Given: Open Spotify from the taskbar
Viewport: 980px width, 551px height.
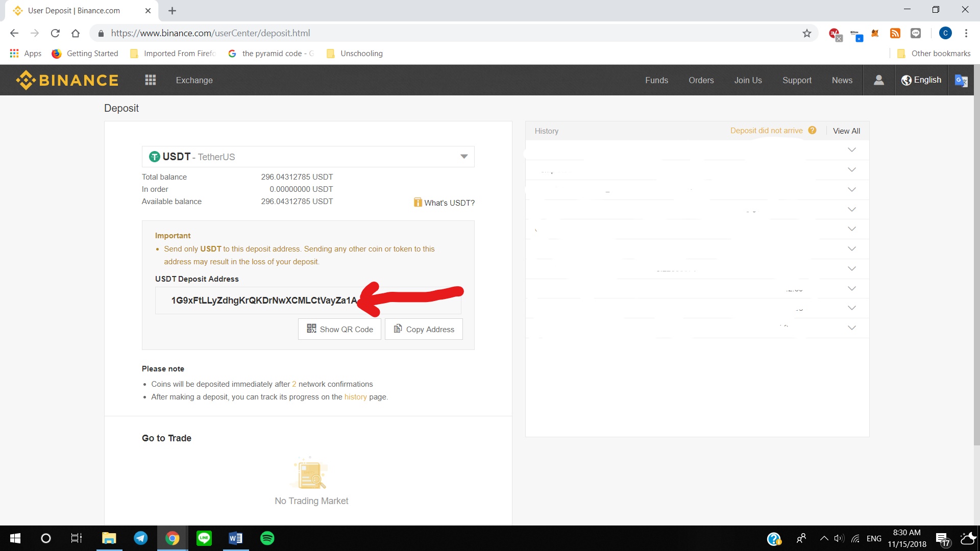Looking at the screenshot, I should coord(267,538).
